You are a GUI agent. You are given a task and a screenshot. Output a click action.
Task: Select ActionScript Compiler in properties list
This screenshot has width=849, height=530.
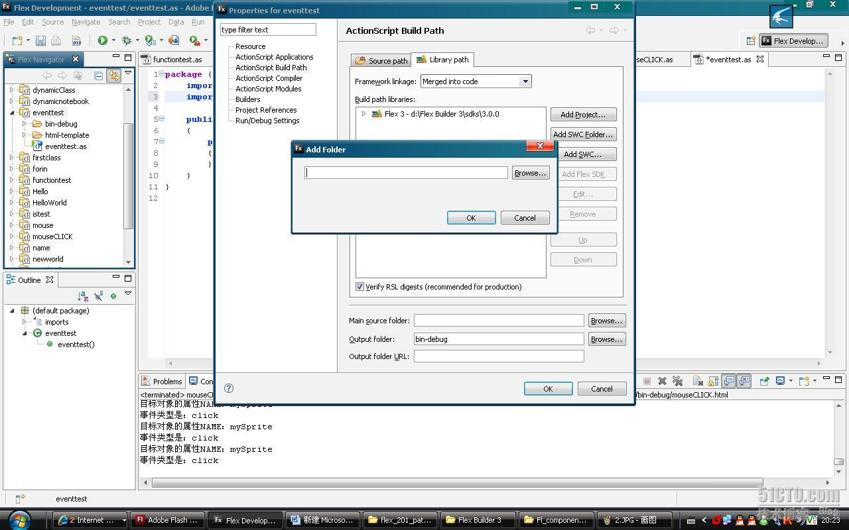point(269,78)
